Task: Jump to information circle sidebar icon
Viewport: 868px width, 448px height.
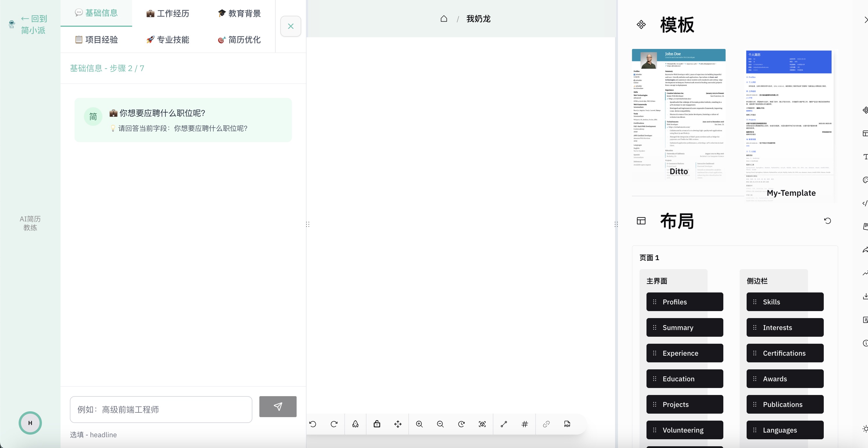Action: coord(865,343)
